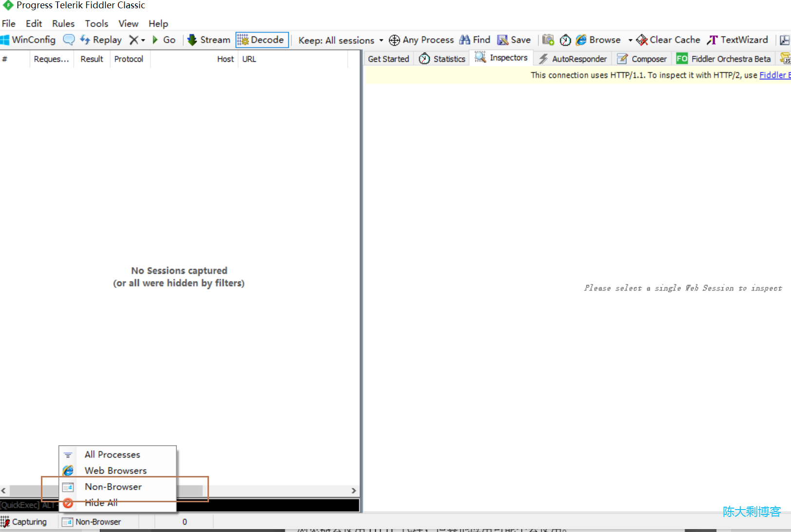Toggle Capturing in status bar
Image resolution: width=791 pixels, height=532 pixels.
click(24, 522)
